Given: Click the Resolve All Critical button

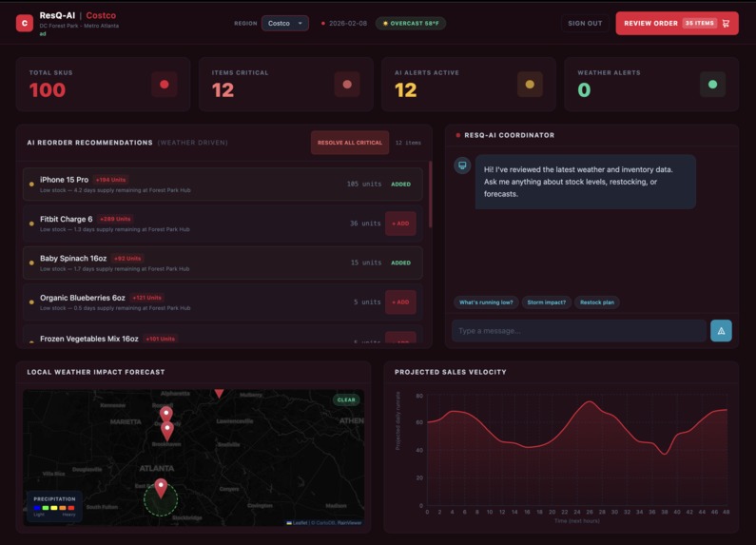Looking at the screenshot, I should 350,143.
